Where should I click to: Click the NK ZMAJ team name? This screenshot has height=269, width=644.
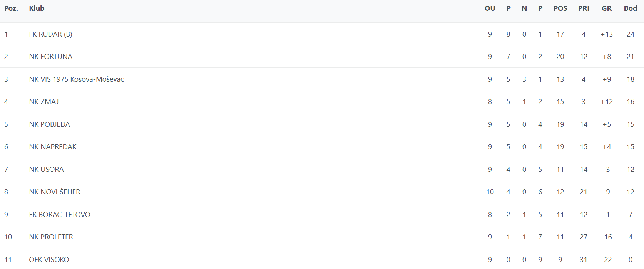coord(44,102)
